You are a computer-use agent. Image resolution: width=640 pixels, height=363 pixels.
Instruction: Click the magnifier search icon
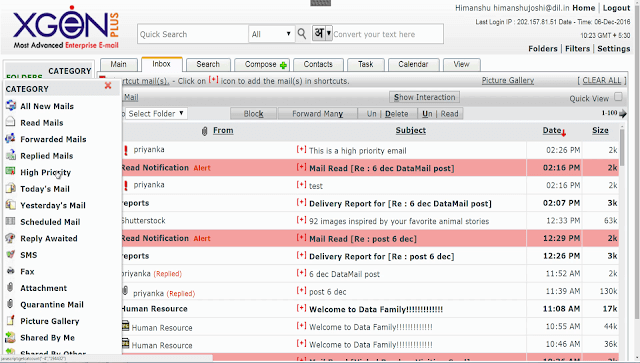click(x=302, y=34)
